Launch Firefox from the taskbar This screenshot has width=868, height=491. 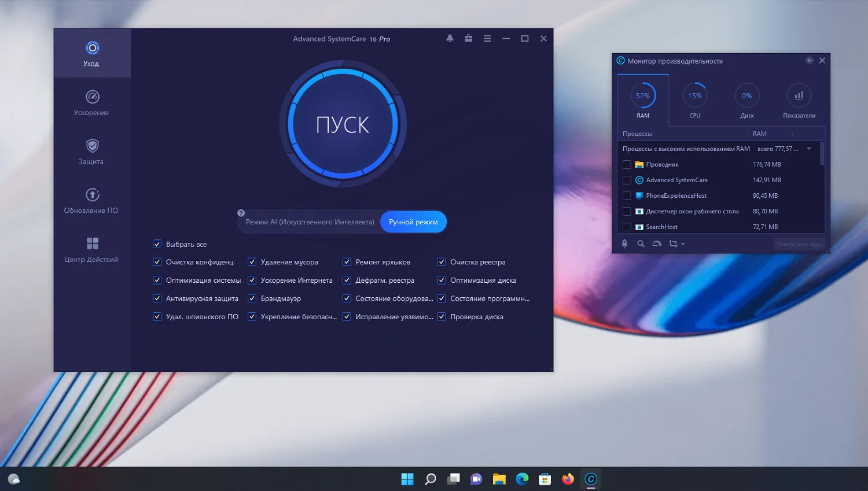(x=568, y=479)
